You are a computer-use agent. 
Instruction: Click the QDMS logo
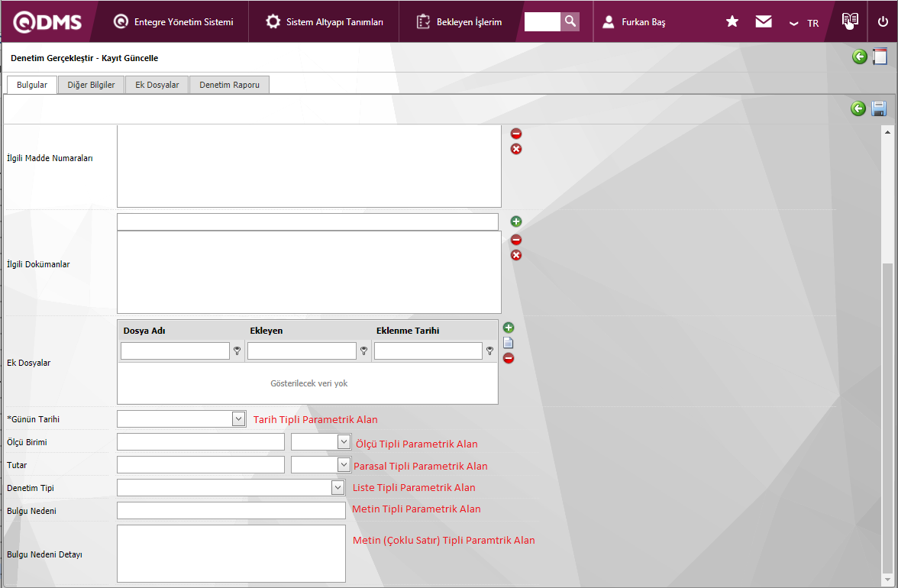(47, 21)
